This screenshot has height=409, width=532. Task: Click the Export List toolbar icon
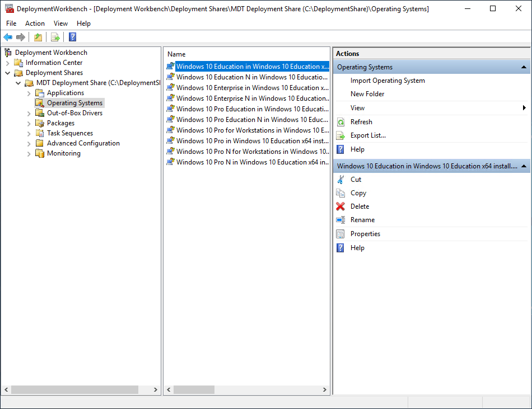pyautogui.click(x=55, y=37)
